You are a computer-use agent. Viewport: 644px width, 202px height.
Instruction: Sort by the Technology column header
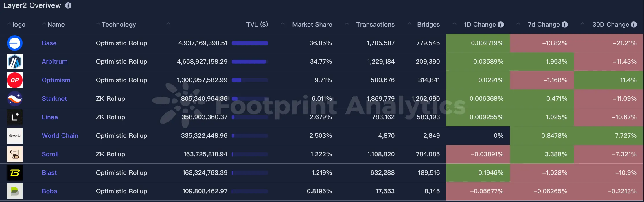[x=119, y=25]
